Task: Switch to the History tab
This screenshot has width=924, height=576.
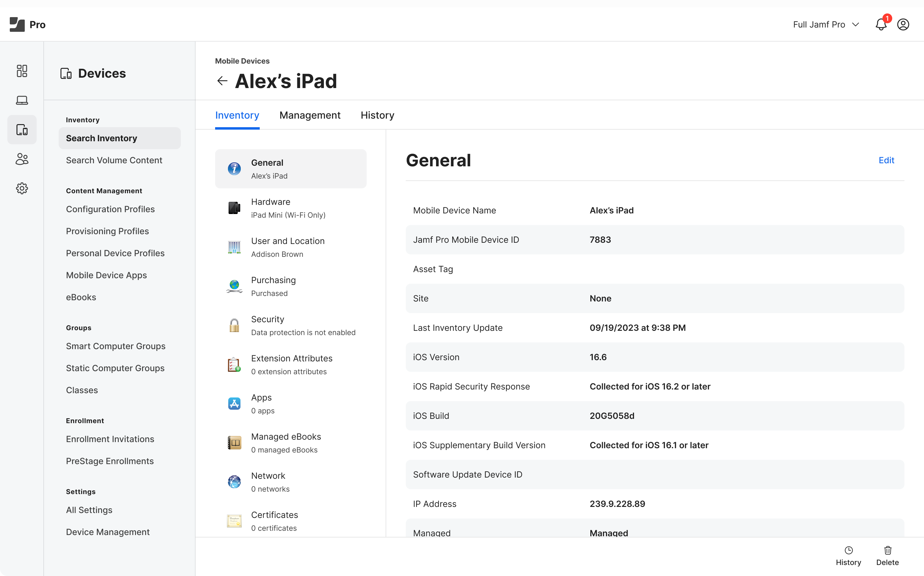Action: (377, 115)
